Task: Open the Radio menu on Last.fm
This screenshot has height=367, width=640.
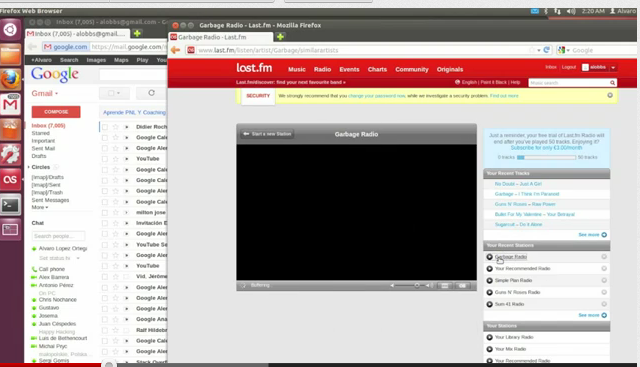Action: 322,69
